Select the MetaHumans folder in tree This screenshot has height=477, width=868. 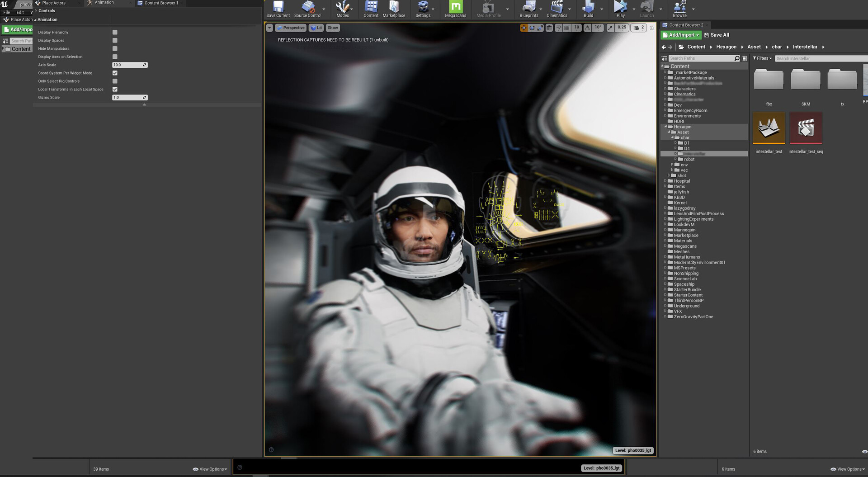[x=686, y=257]
